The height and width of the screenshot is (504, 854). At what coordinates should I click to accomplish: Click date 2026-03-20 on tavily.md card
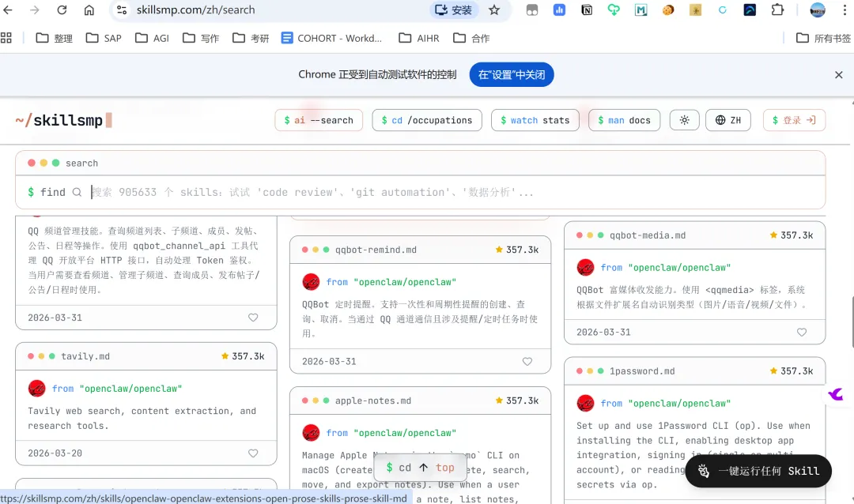pos(55,453)
